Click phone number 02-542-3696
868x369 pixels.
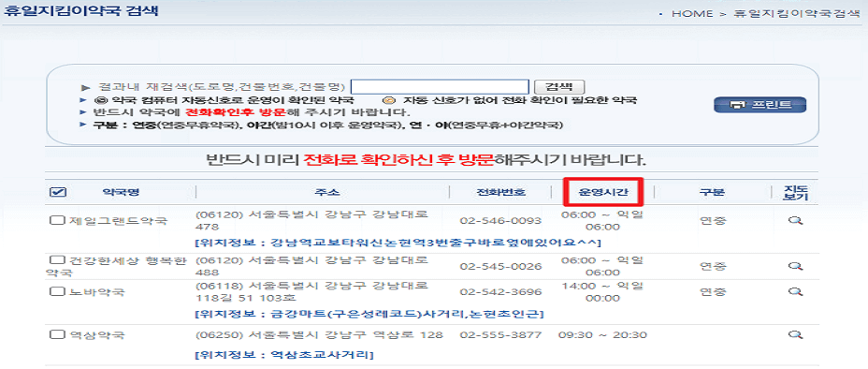[500, 291]
